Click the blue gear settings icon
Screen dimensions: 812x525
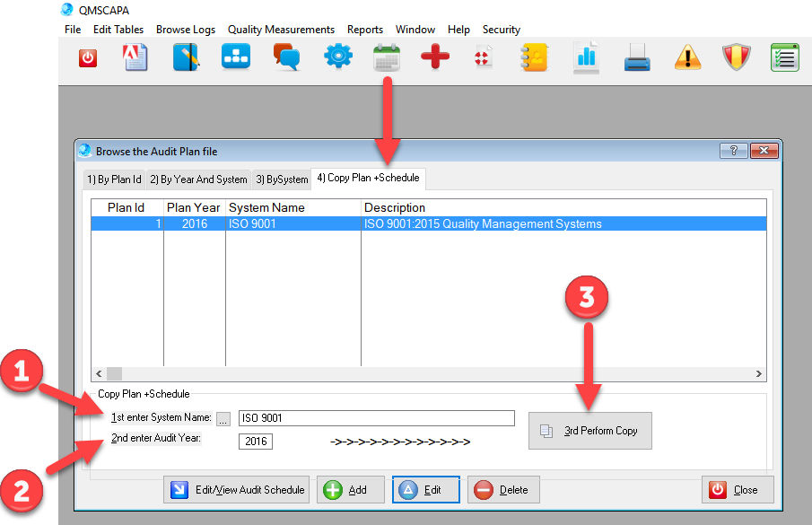(337, 58)
